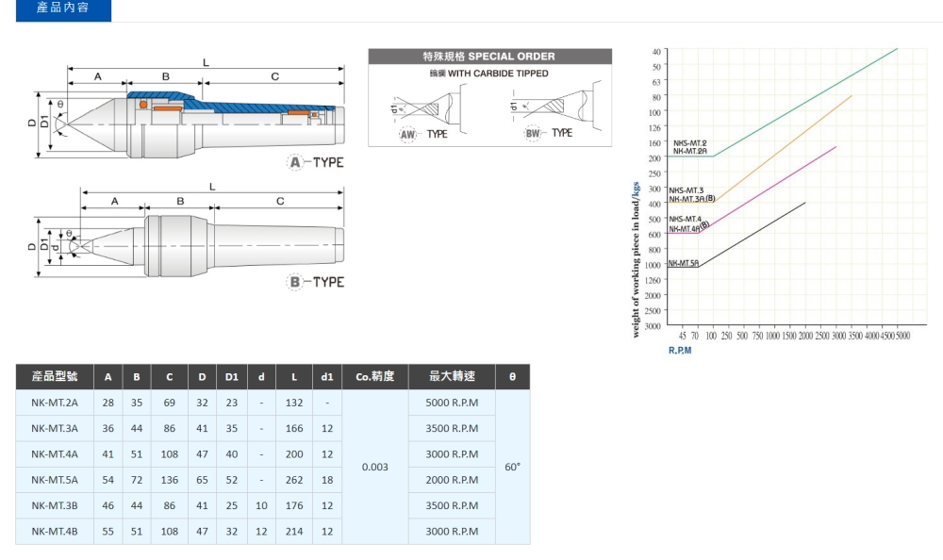Select the NK-MT.3B model cell

pyautogui.click(x=55, y=505)
